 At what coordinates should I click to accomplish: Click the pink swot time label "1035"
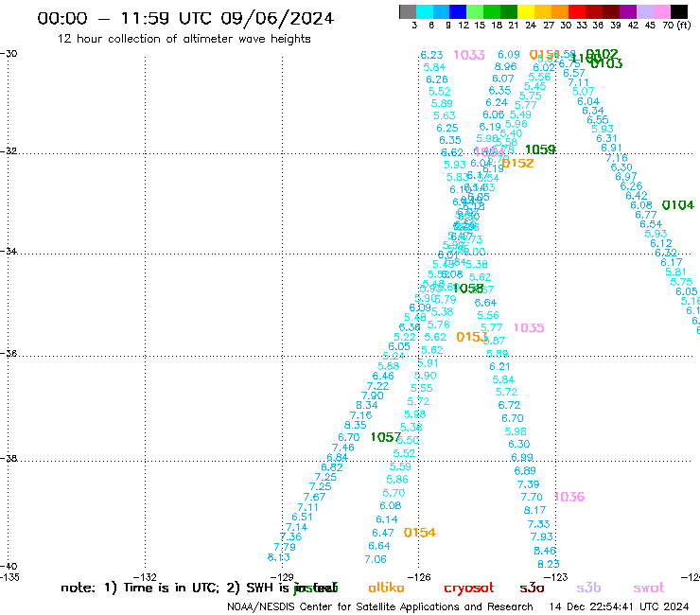[529, 327]
